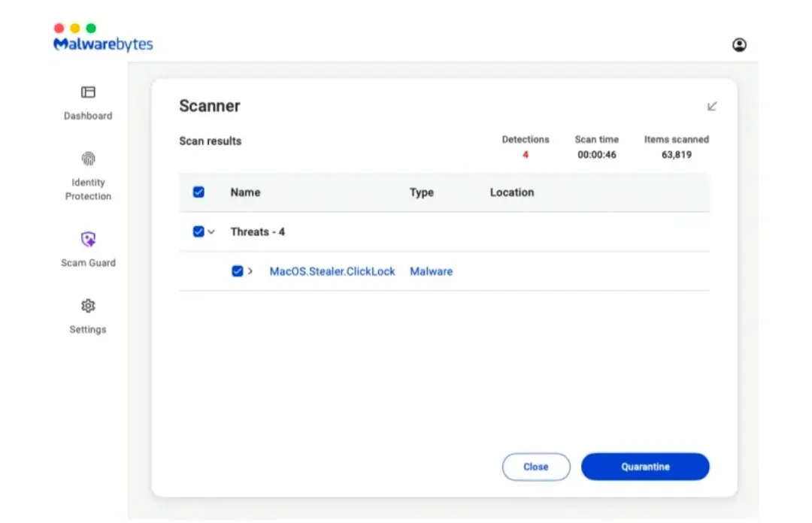812x523 pixels.
Task: Collapse the Threats - 4 group chevron
Action: 211,232
